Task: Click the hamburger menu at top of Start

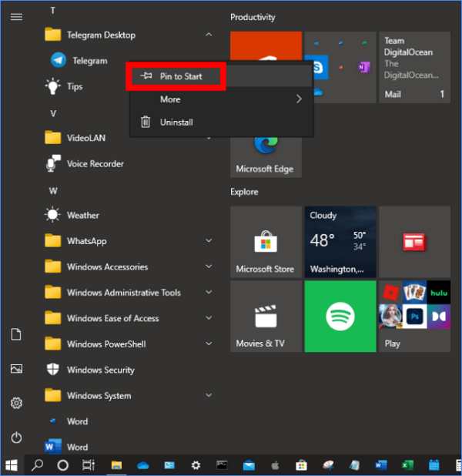Action: coord(16,17)
